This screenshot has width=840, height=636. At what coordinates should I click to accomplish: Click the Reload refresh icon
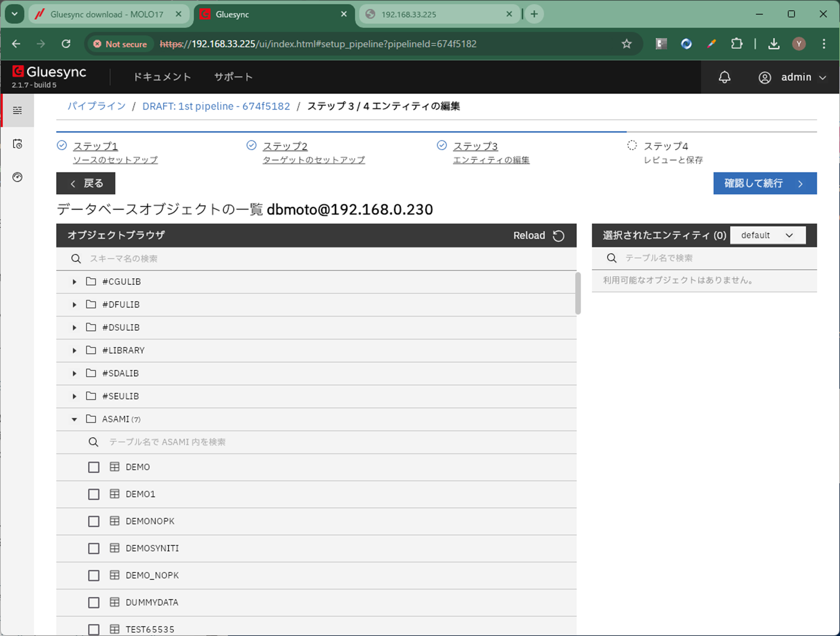559,236
